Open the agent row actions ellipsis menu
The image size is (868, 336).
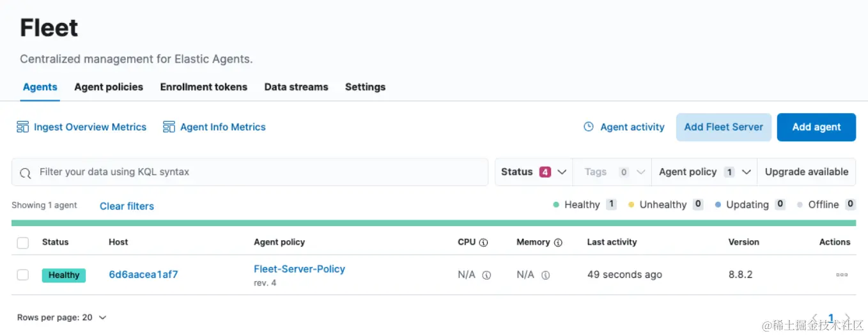[x=842, y=275]
